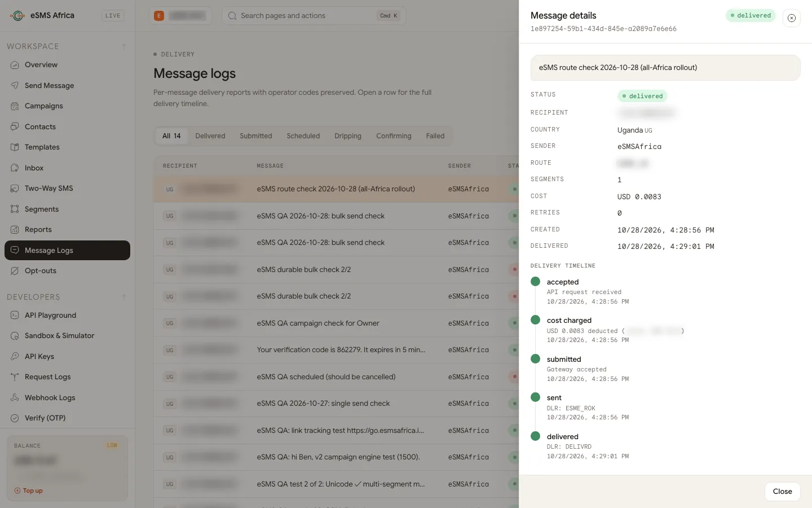Click the Inbox icon in sidebar
The width and height of the screenshot is (812, 508).
coord(15,168)
